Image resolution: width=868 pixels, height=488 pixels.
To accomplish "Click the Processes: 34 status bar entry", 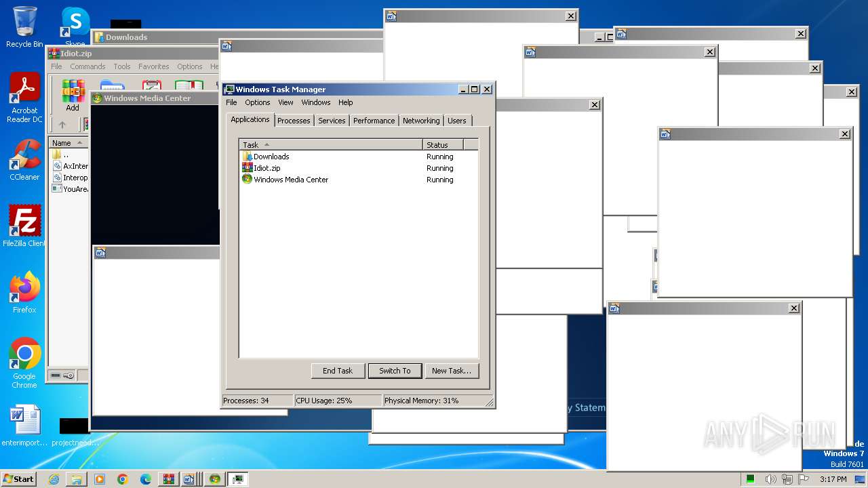I will pyautogui.click(x=258, y=401).
